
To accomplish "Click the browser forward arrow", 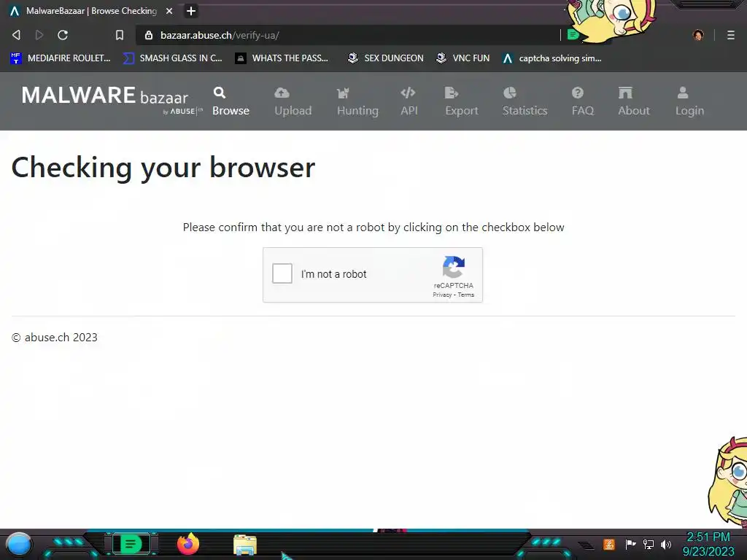I will (39, 35).
